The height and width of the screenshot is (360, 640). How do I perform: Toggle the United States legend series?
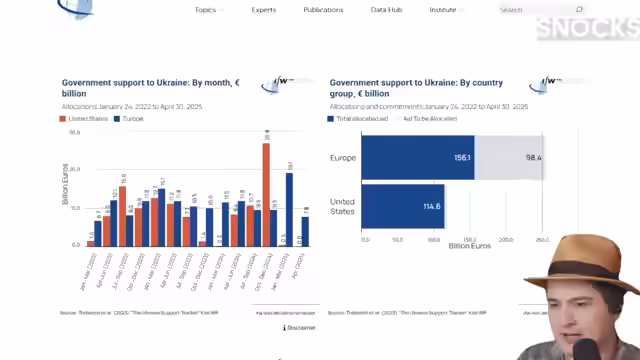tap(84, 119)
